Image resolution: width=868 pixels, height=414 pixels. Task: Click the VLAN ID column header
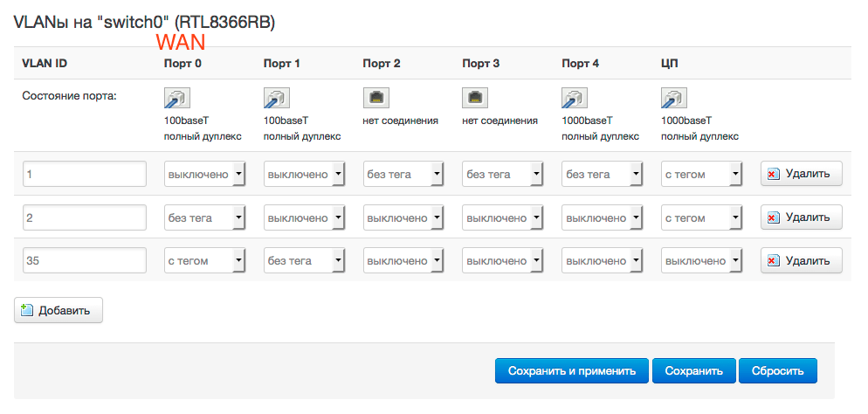coord(45,63)
